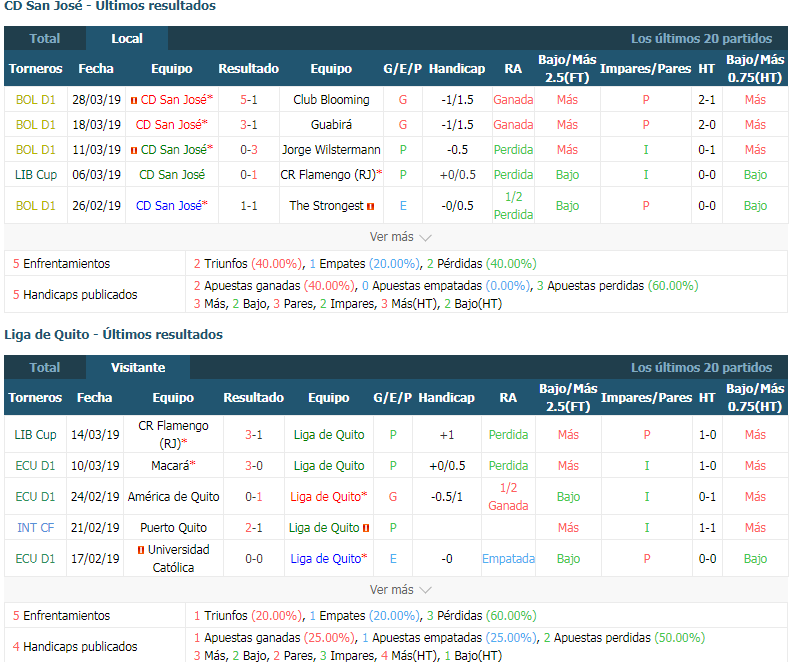790x662 pixels.
Task: Click red card icon next to Liga de Quito on 21/02/19
Action: (x=366, y=528)
